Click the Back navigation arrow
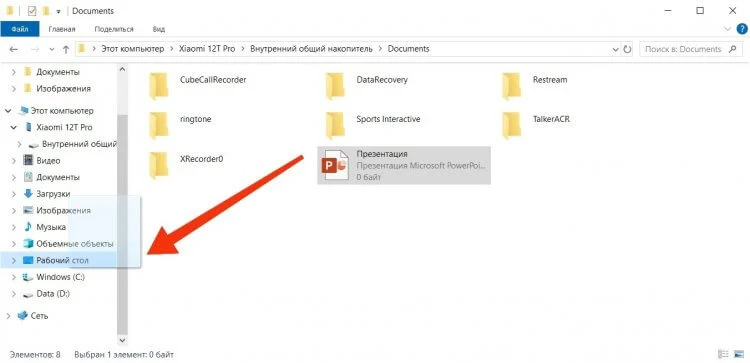The width and height of the screenshot is (750, 363). click(14, 49)
